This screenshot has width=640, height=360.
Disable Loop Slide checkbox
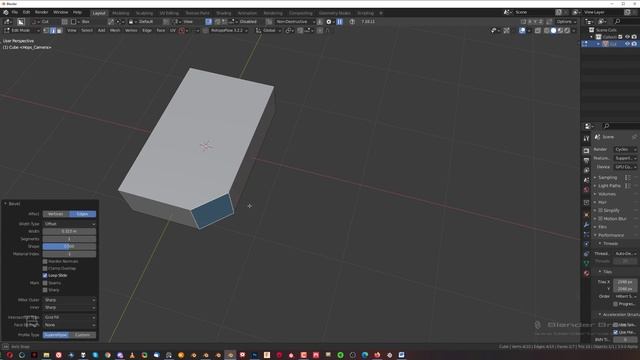pos(45,276)
